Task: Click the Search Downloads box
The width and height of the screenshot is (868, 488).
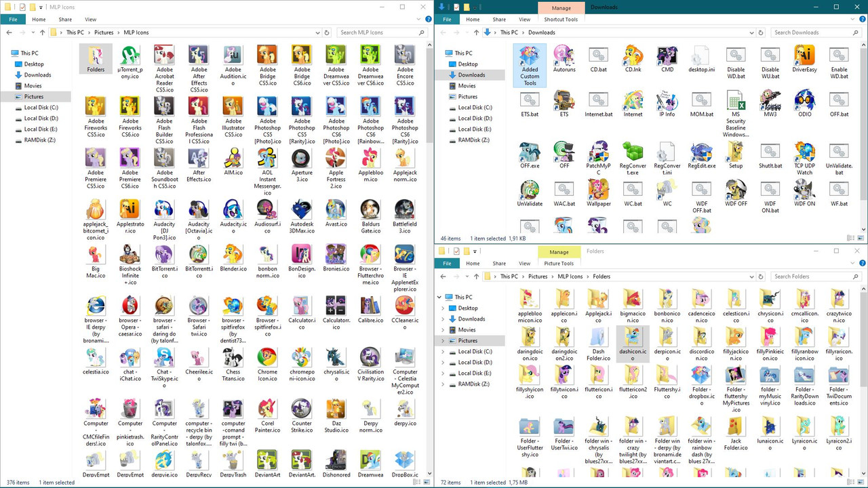Action: (x=818, y=33)
